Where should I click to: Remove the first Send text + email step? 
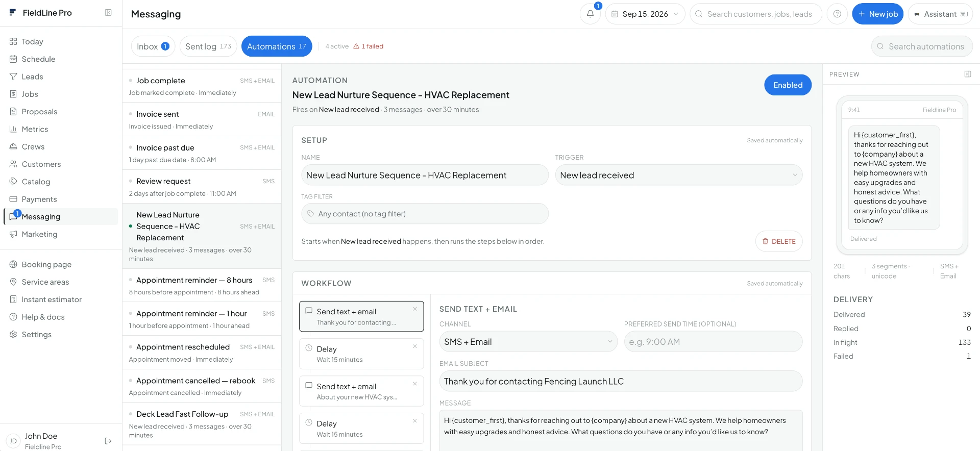point(415,309)
